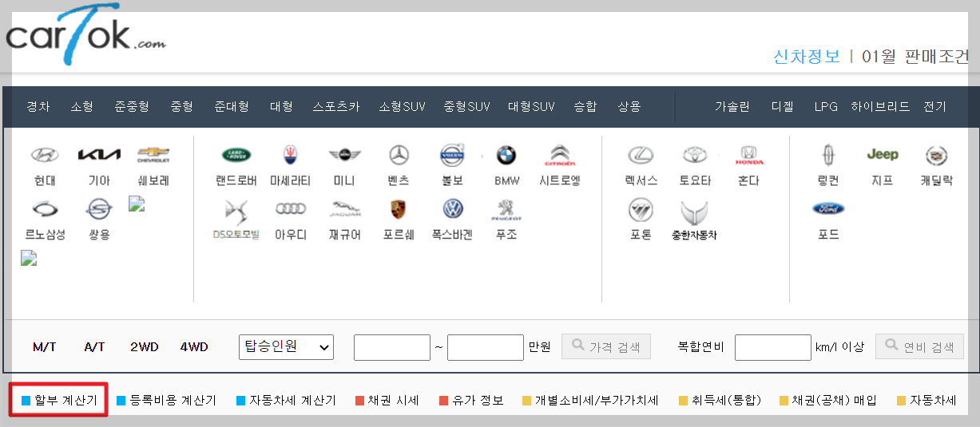Focus the 복합연비 km/l input field

click(x=773, y=347)
